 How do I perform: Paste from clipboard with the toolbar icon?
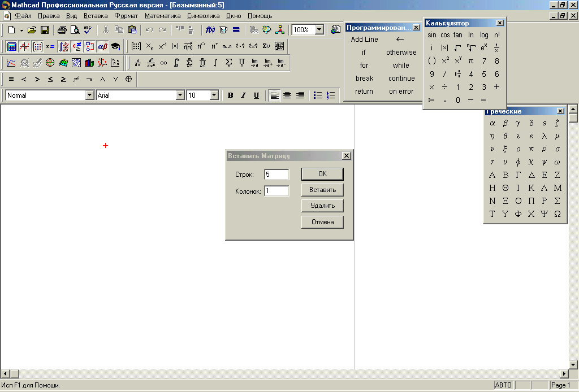point(132,30)
